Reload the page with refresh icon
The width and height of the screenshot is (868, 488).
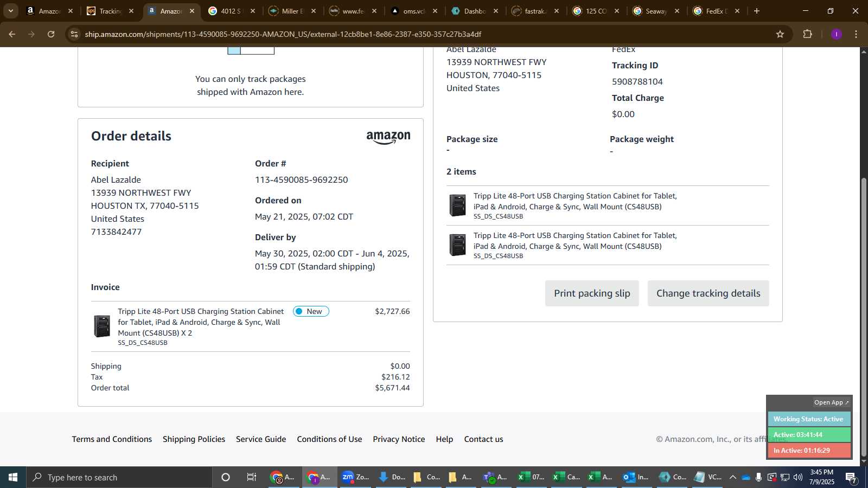(51, 34)
